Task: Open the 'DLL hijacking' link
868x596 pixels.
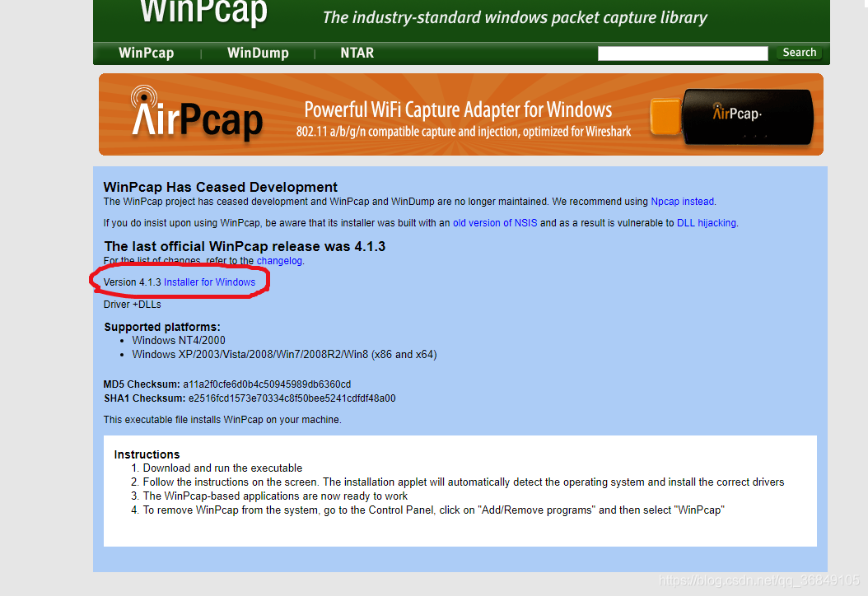Action: (707, 223)
